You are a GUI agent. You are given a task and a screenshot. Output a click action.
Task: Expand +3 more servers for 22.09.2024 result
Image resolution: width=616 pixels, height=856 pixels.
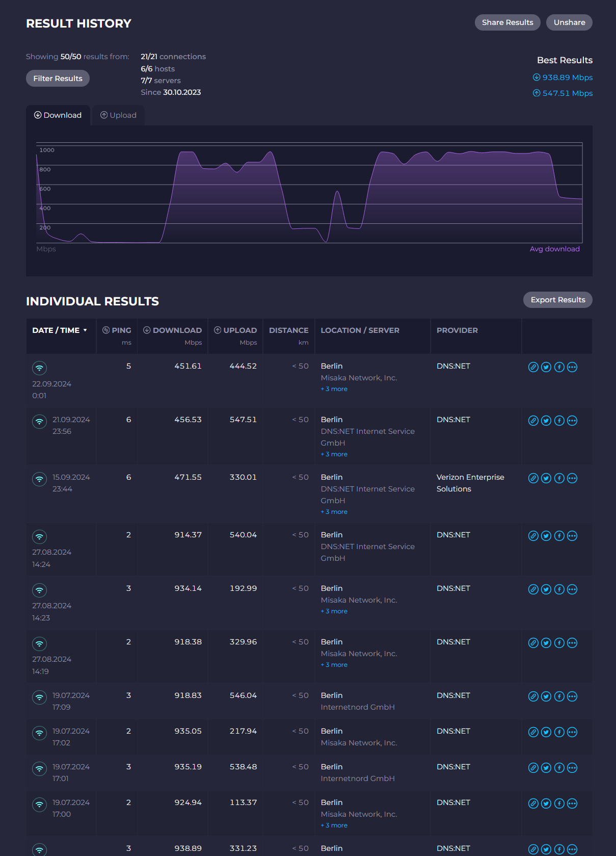coord(334,389)
